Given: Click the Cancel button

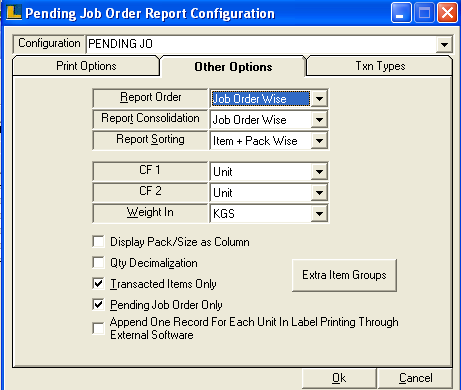Looking at the screenshot, I should pyautogui.click(x=415, y=378).
